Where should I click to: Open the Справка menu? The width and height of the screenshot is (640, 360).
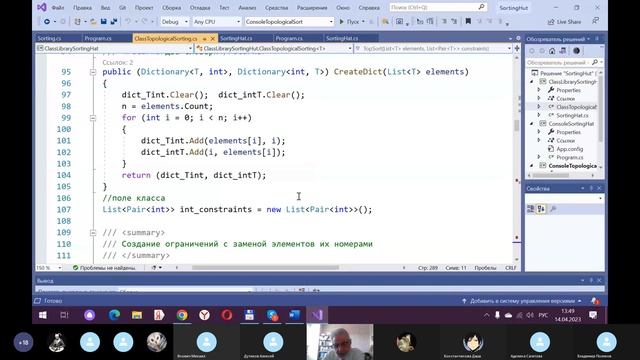point(369,8)
